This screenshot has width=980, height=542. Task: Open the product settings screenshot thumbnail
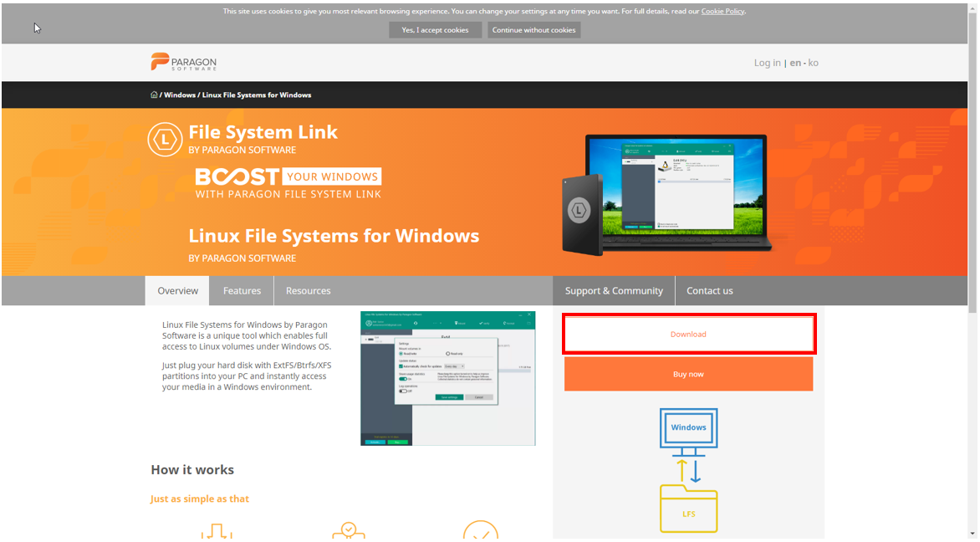coord(448,378)
